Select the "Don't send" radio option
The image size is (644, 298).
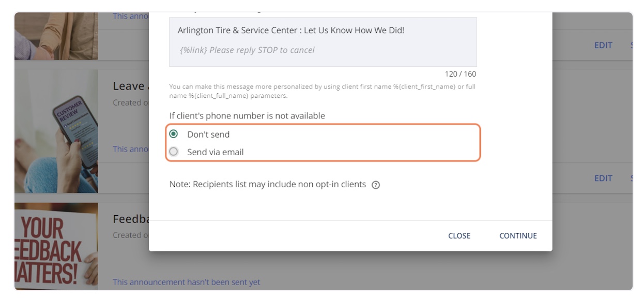pos(174,134)
